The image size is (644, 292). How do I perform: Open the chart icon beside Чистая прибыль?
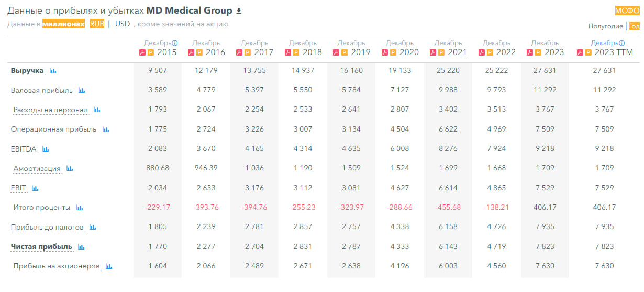[x=82, y=247]
